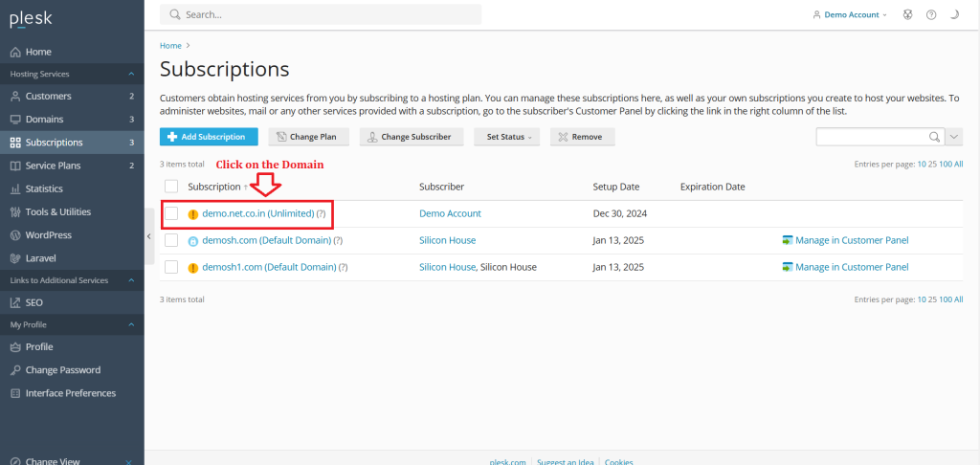The image size is (980, 465).
Task: Click warning status icon for demosh1.com
Action: (193, 268)
